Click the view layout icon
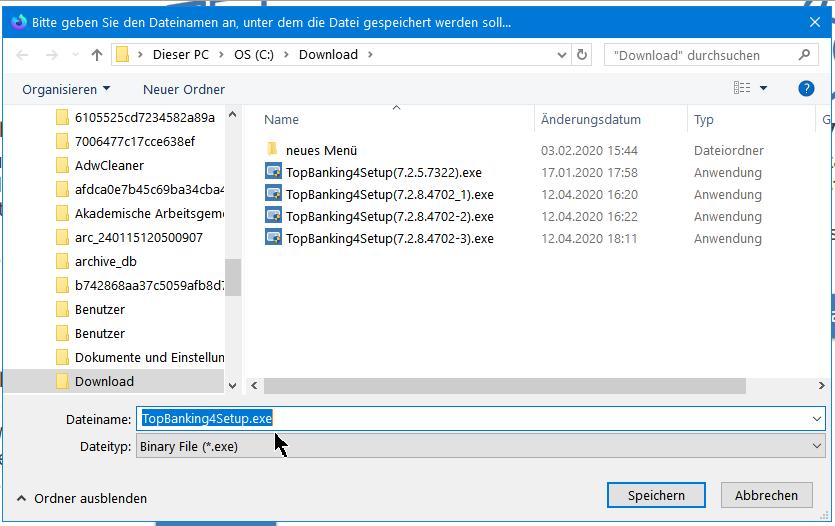The width and height of the screenshot is (835, 526). point(742,89)
